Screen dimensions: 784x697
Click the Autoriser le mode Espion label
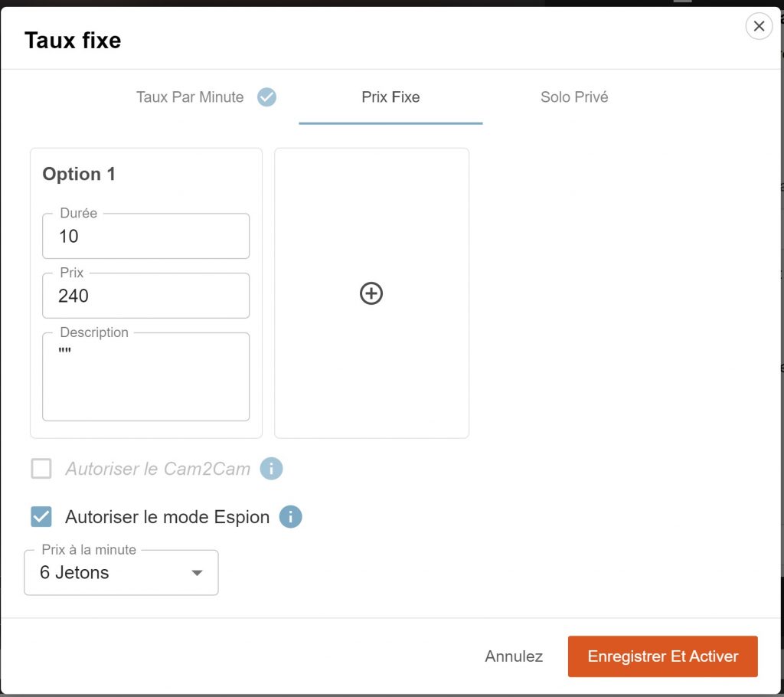coord(167,517)
